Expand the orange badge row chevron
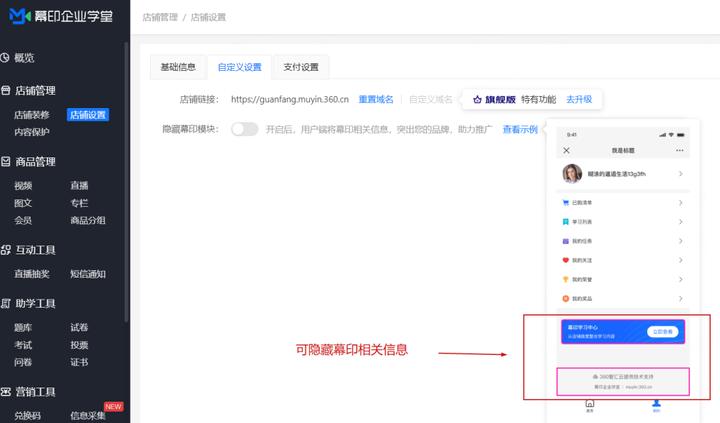The height and width of the screenshot is (423, 720). (x=681, y=299)
